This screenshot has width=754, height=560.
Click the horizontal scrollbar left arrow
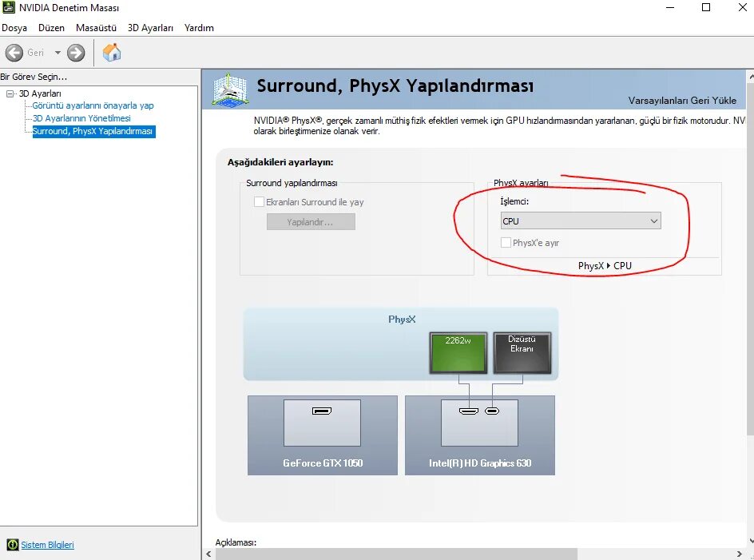click(208, 554)
